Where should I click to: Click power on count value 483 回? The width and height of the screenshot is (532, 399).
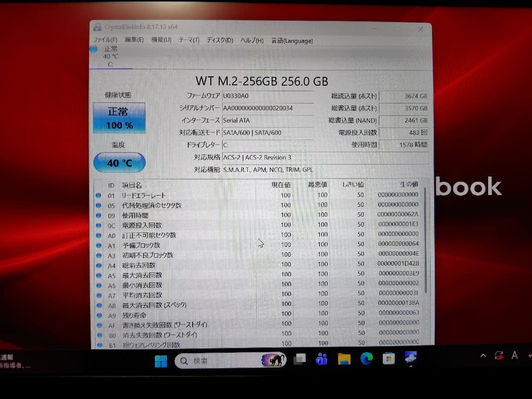click(404, 133)
